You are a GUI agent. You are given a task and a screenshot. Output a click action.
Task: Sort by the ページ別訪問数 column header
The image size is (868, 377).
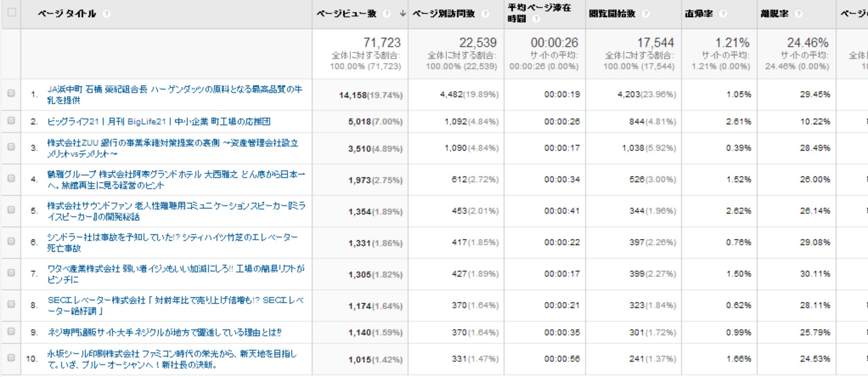(x=443, y=14)
